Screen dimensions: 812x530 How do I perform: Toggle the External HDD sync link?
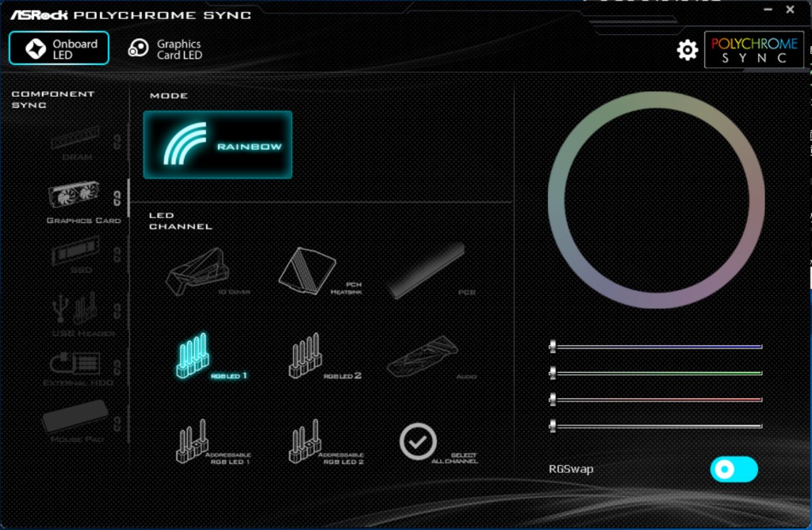[x=117, y=367]
